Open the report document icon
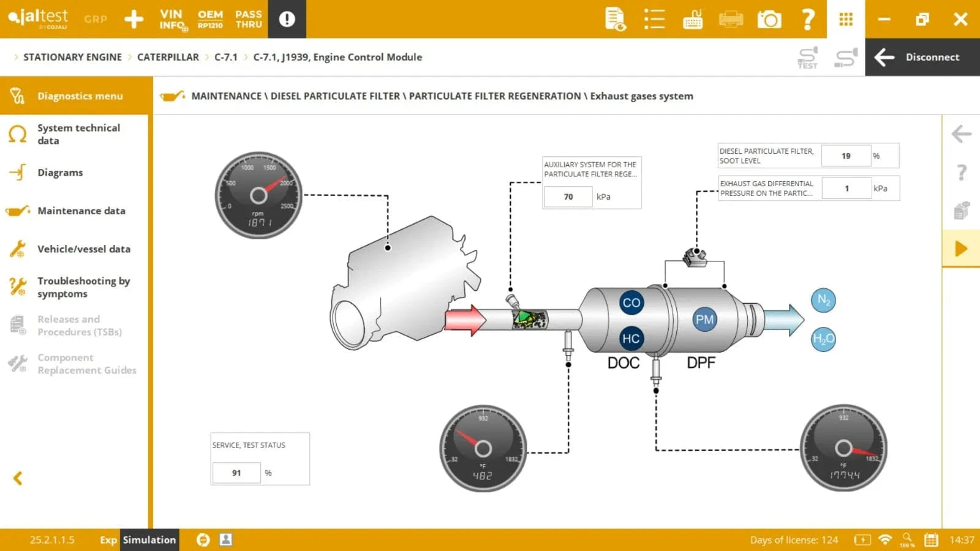The height and width of the screenshot is (551, 980). coord(615,20)
